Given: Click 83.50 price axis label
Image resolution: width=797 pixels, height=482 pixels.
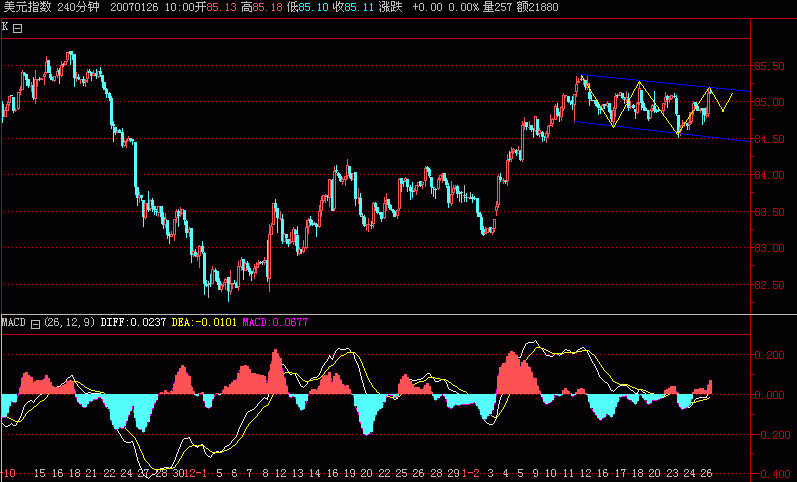Looking at the screenshot, I should (770, 212).
